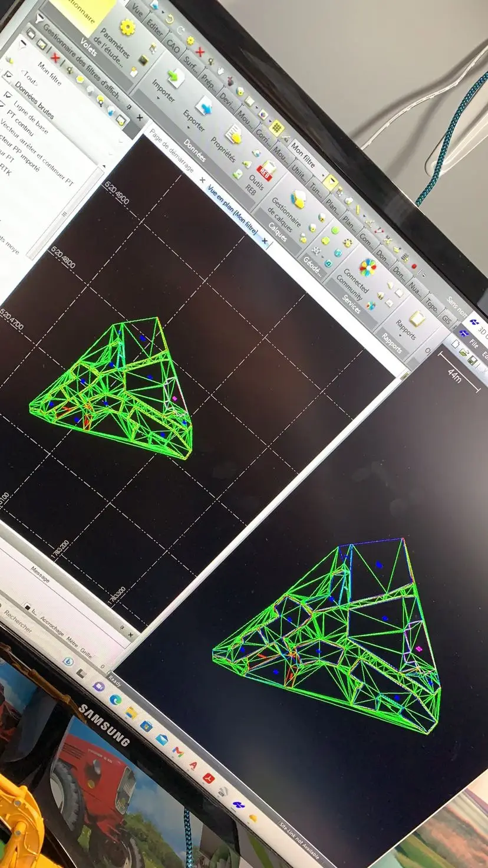
Task: Close the Page de démarrage tab
Action: [x=202, y=180]
